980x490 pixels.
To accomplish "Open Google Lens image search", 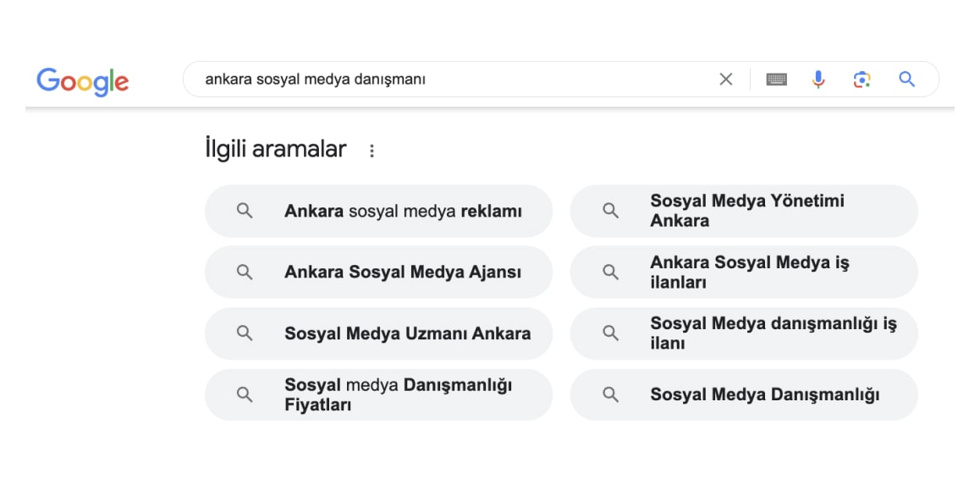I will (862, 80).
